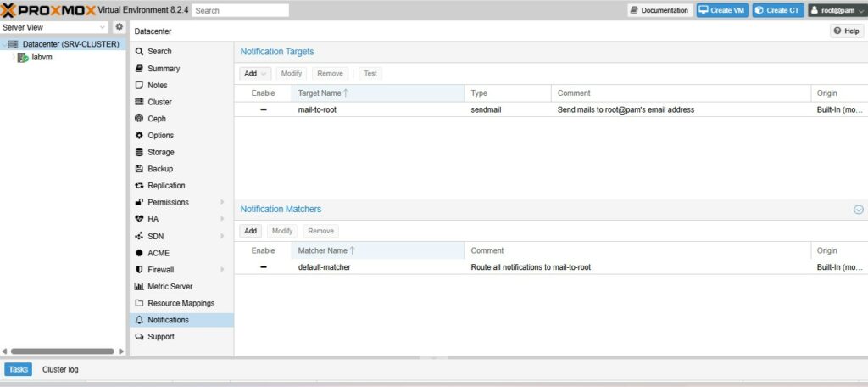Open the root@pam user menu
Image resolution: width=868 pixels, height=387 pixels.
(x=837, y=10)
